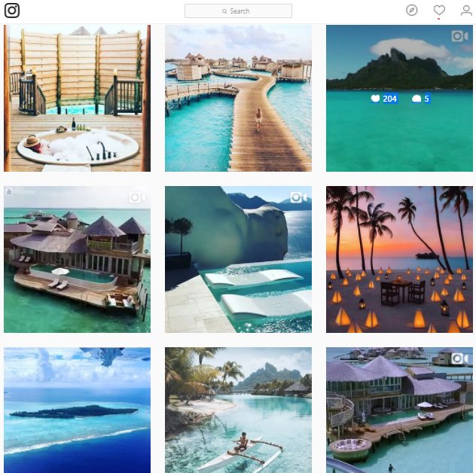Click the search magnifier icon

(x=224, y=11)
